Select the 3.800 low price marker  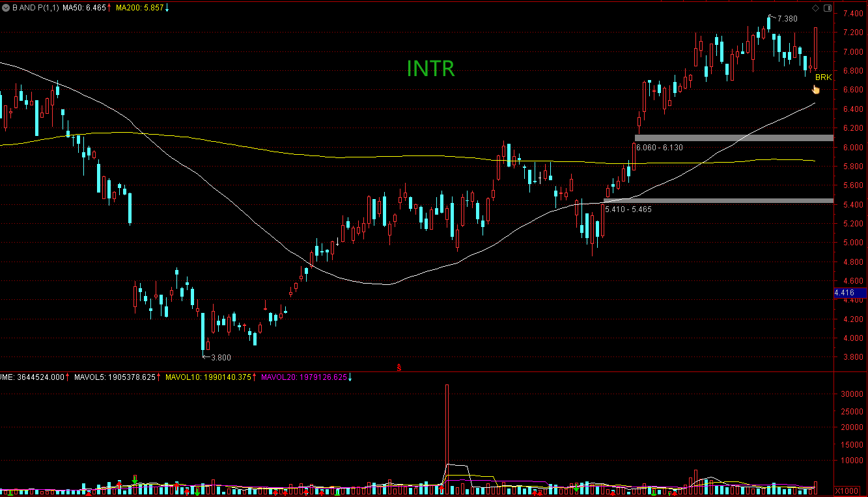pyautogui.click(x=219, y=357)
